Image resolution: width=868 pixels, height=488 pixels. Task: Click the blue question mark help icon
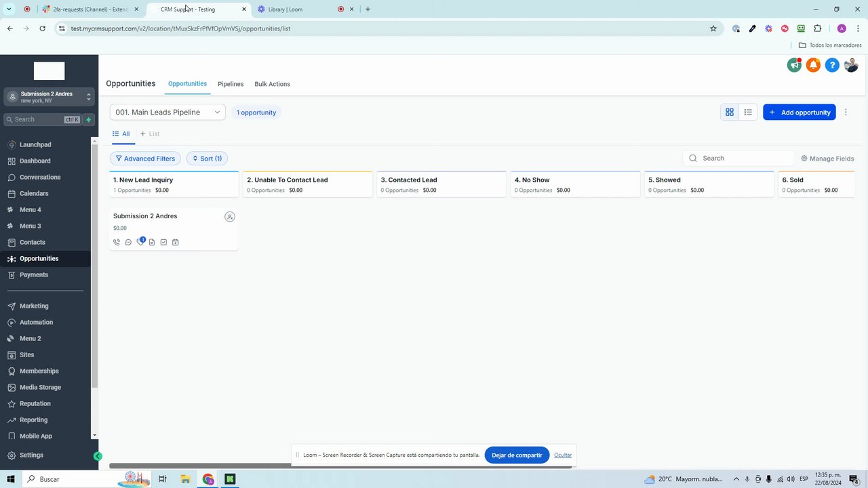832,65
